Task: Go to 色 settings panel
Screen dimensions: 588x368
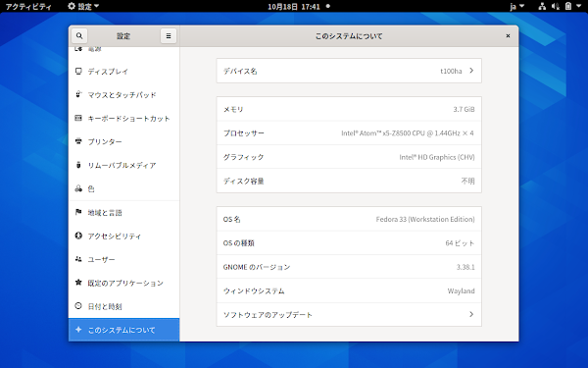Action: (123, 188)
